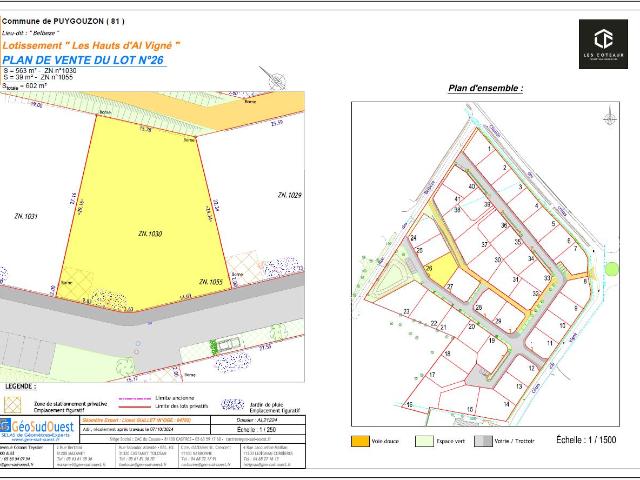Click the green circle roundabout in the overview plan

[611, 269]
